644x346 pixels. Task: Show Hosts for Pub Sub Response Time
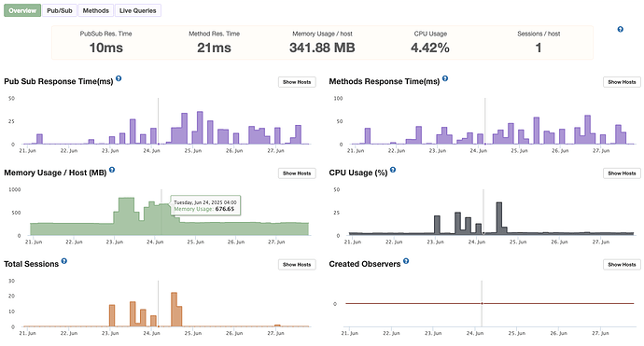297,82
